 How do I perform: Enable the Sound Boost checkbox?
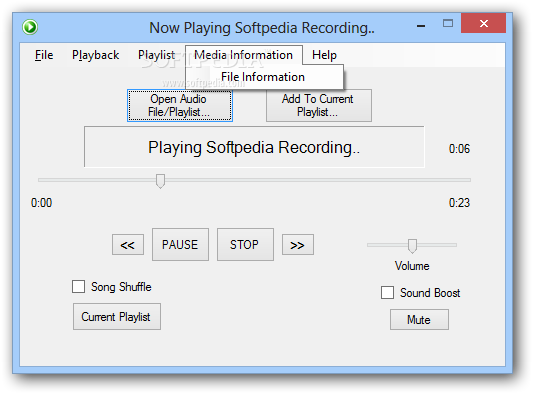tap(387, 292)
